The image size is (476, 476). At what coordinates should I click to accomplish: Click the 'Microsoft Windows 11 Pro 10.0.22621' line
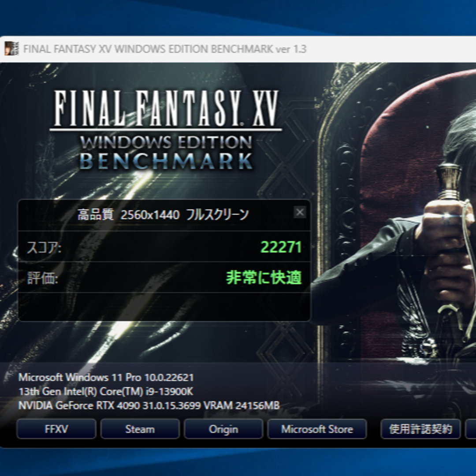106,377
